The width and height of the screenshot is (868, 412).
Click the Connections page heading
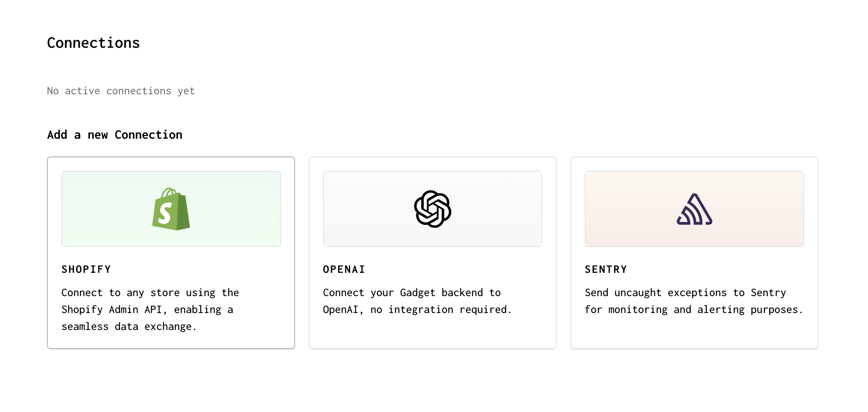93,42
